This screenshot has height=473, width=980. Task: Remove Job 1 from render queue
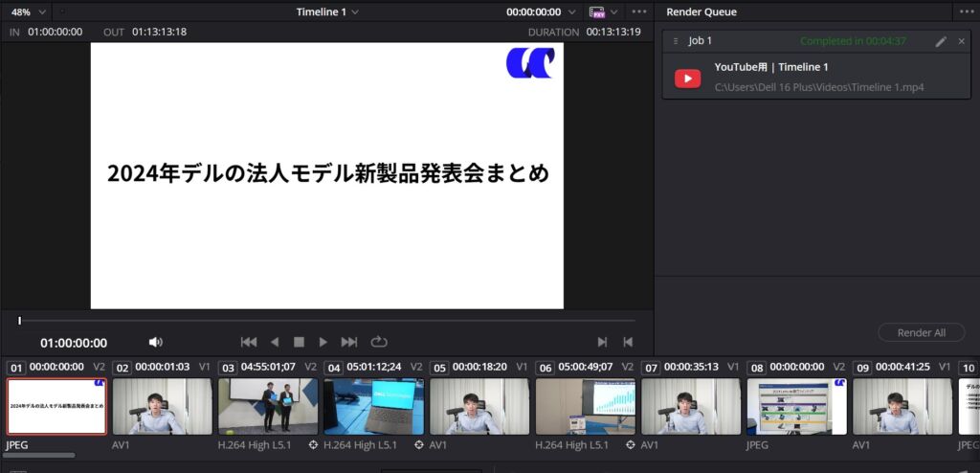click(961, 41)
